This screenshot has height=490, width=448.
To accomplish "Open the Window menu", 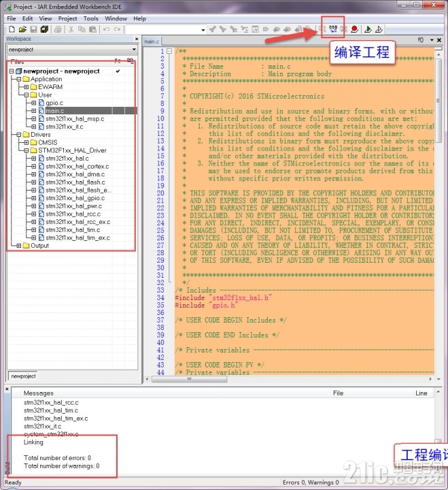I will [116, 18].
